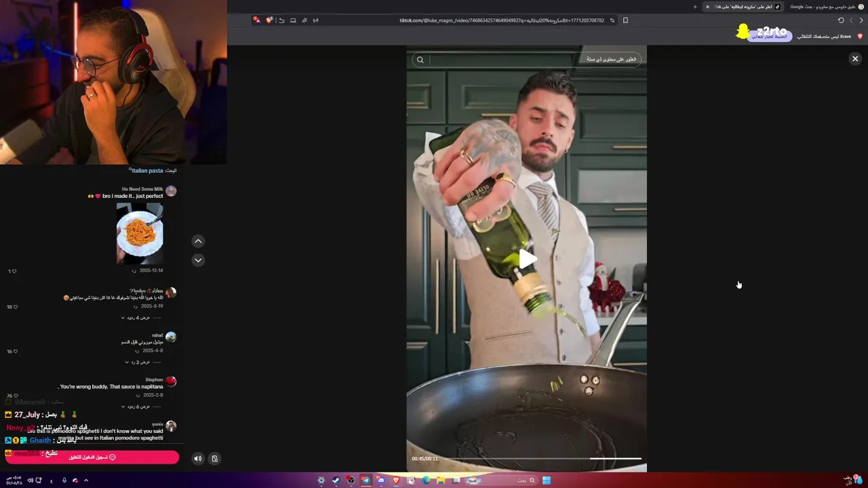Open Stephen's profile avatar
This screenshot has width=868, height=488.
pyautogui.click(x=171, y=382)
